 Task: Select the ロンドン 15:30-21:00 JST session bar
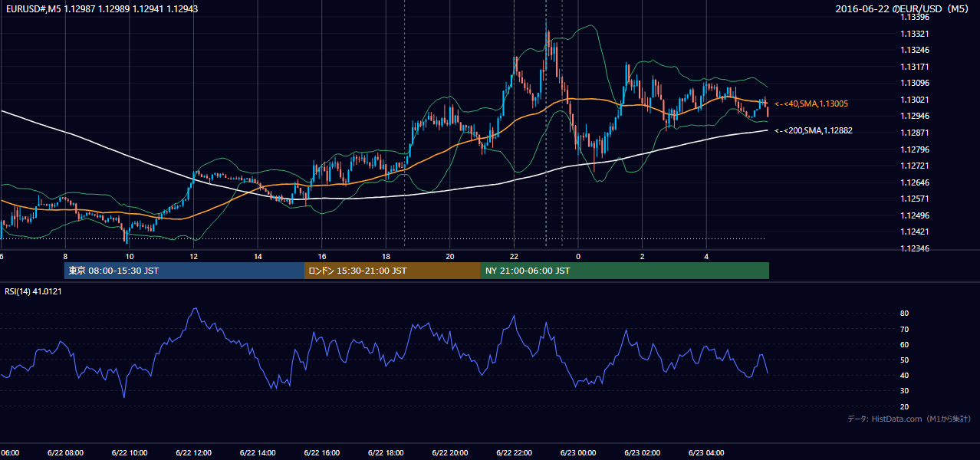(x=393, y=271)
